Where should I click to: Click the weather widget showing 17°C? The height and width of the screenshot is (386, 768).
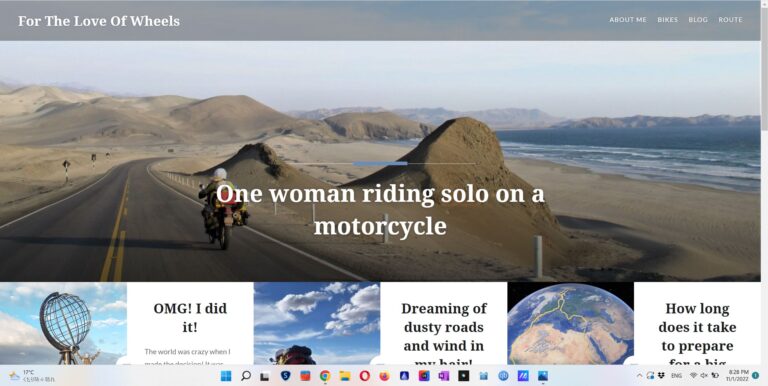32,376
